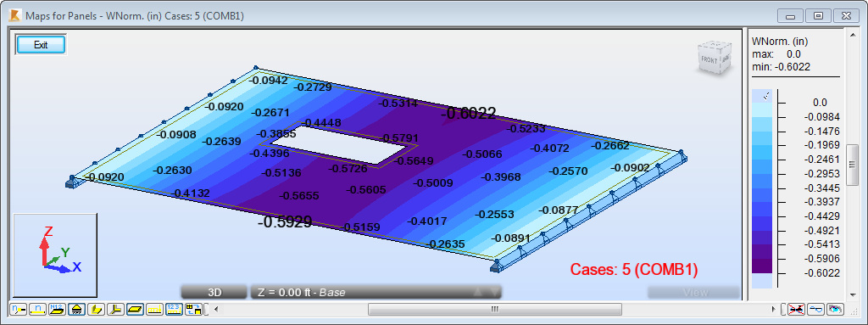Click up arrow of Z level selector
Screen dimensions: 868x325
tap(478, 292)
